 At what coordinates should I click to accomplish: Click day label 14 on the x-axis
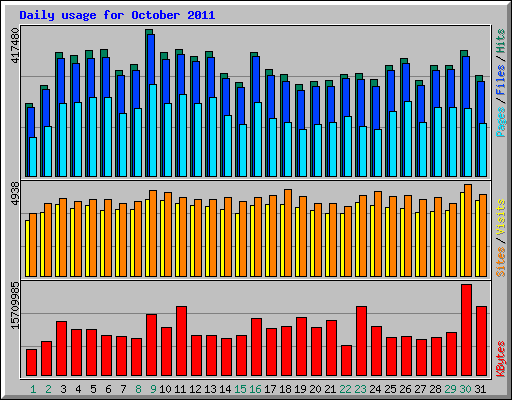[225, 389]
